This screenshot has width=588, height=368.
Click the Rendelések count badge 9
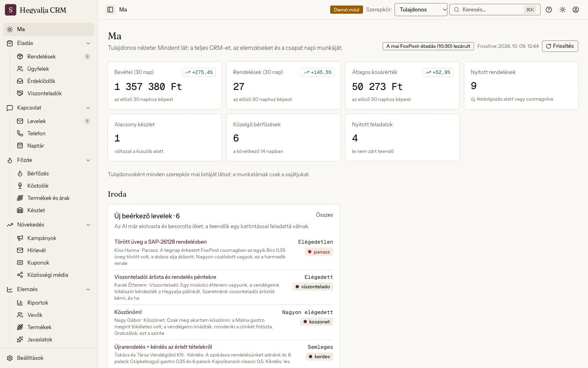tap(87, 56)
